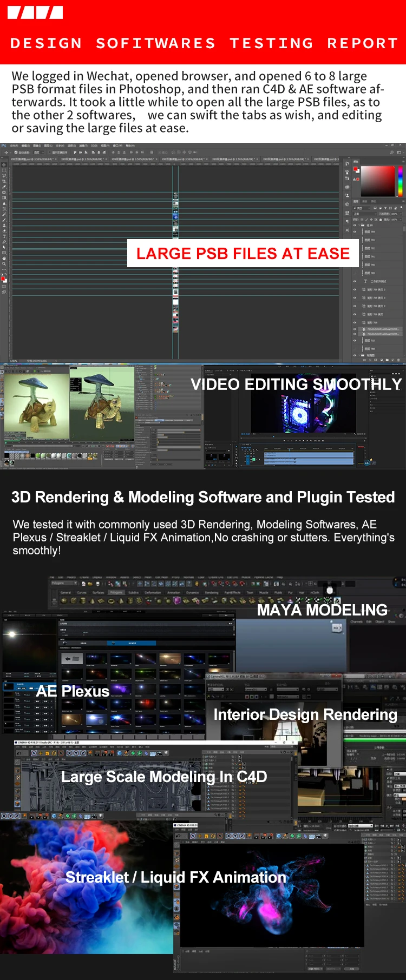This screenshot has height=980, width=406.
Task: Toggle the layer filter switch in Layers panel
Action: (x=401, y=207)
